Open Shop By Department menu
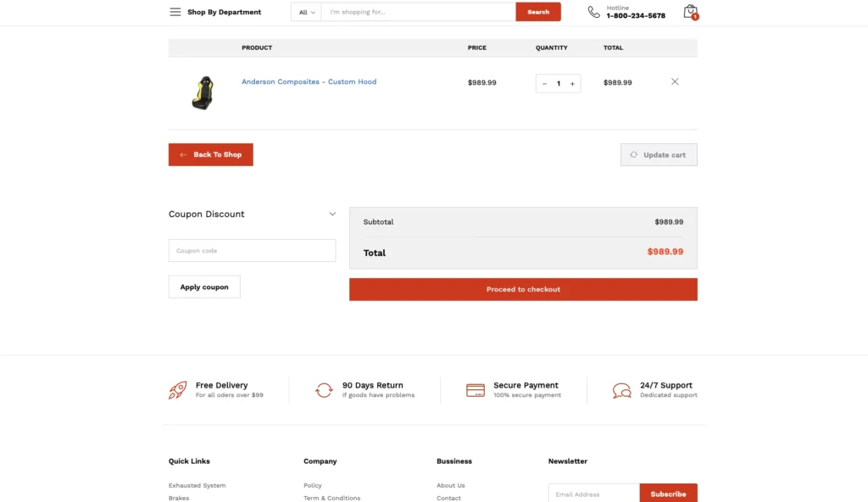 pyautogui.click(x=224, y=12)
